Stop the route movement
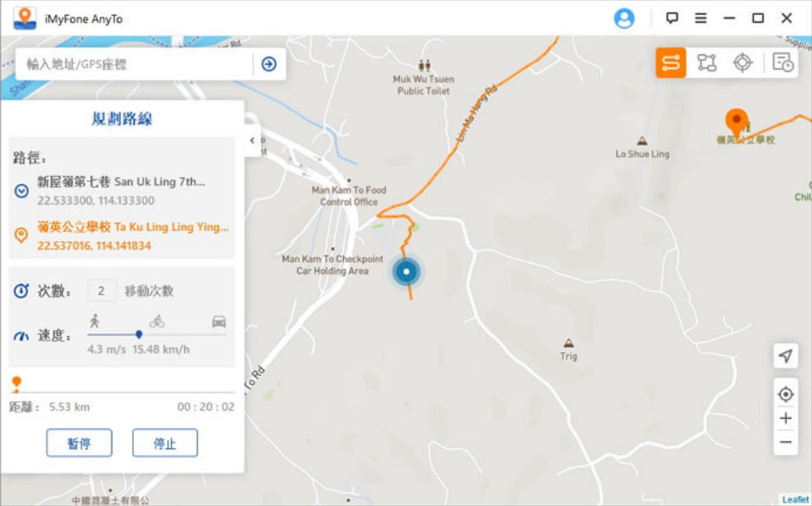 click(165, 443)
